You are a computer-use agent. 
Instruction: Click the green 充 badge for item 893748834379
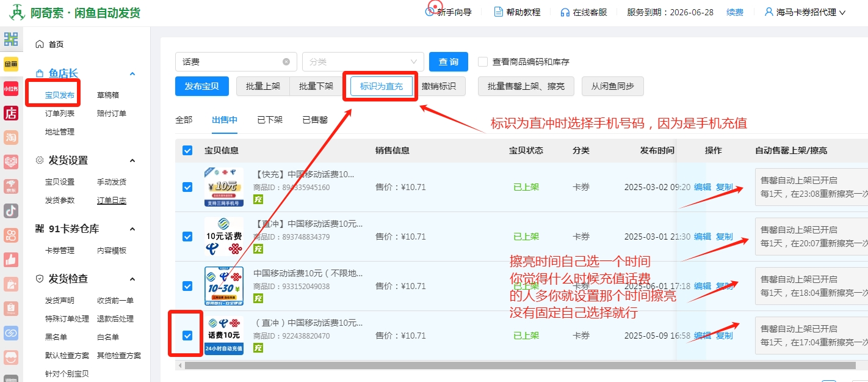(258, 249)
